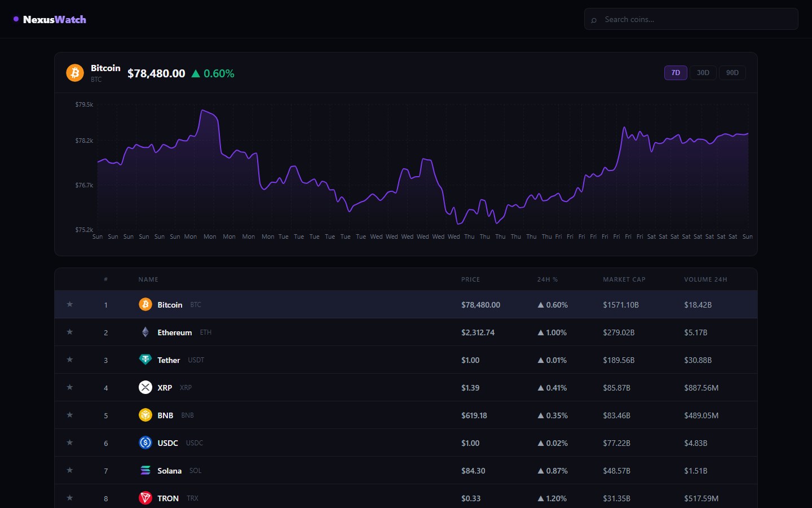Screen dimensions: 812x508
Task: Click Ethereum market cap $279.02B
Action: tap(619, 332)
